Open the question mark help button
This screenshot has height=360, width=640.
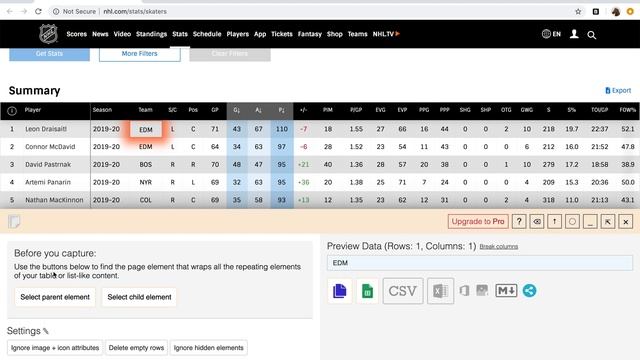click(x=519, y=222)
